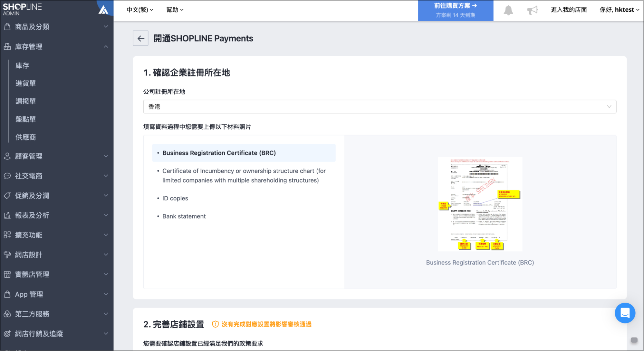
Task: Expand the App 管理 menu chevron
Action: pyautogui.click(x=106, y=294)
